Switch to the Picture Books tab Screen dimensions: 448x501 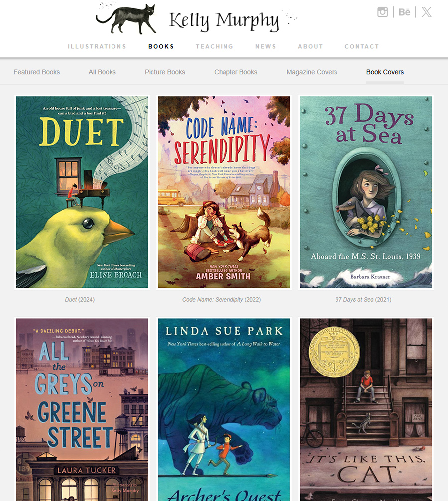pyautogui.click(x=165, y=72)
